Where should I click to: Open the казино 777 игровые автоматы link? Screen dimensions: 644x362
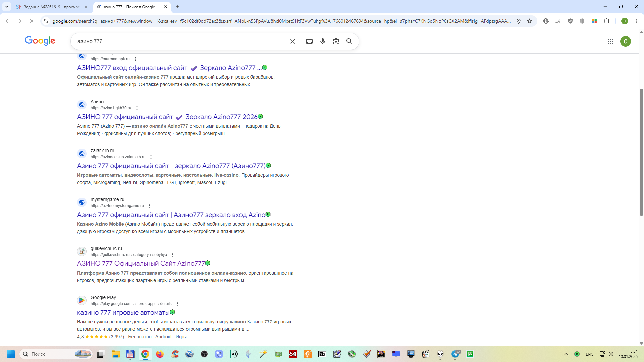click(x=123, y=313)
